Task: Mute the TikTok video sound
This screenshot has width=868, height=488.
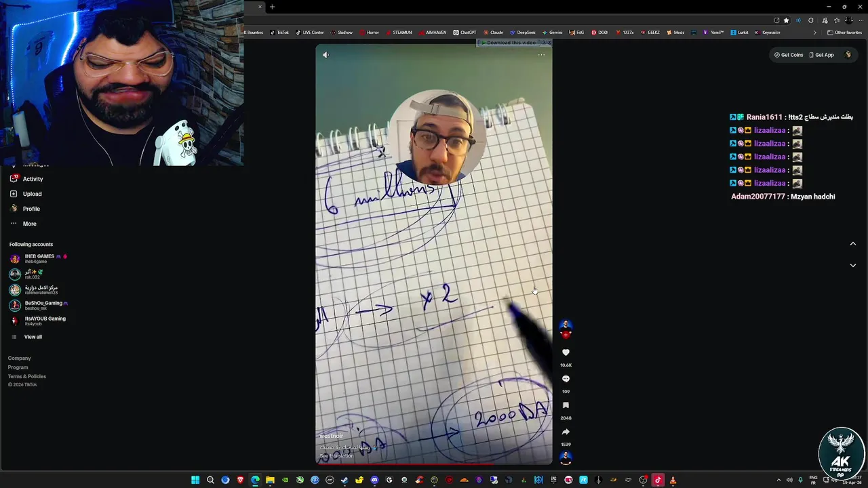Action: pos(325,55)
